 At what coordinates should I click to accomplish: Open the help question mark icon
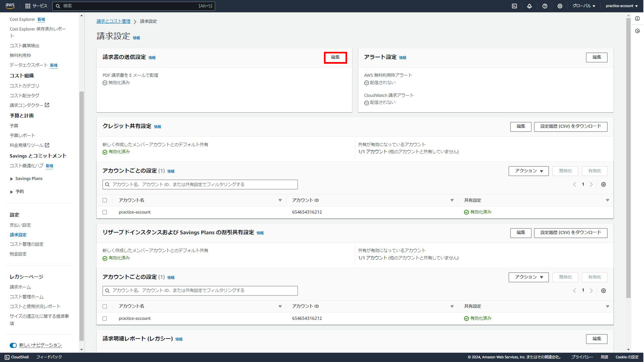tap(545, 6)
